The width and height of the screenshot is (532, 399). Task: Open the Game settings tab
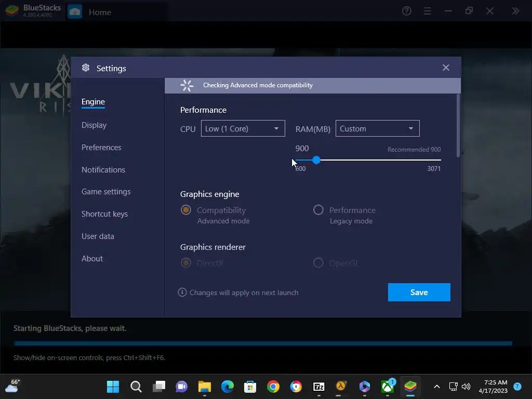click(x=106, y=192)
